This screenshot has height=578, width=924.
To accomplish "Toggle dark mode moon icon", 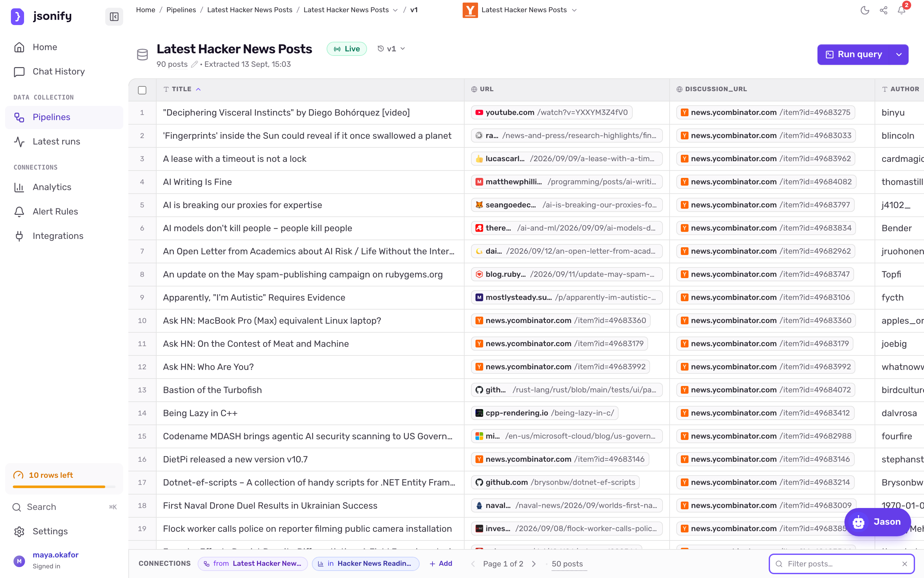I will 865,10.
